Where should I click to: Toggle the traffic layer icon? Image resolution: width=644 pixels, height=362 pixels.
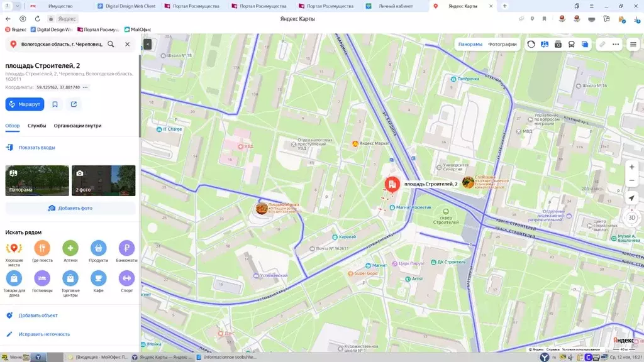point(531,44)
